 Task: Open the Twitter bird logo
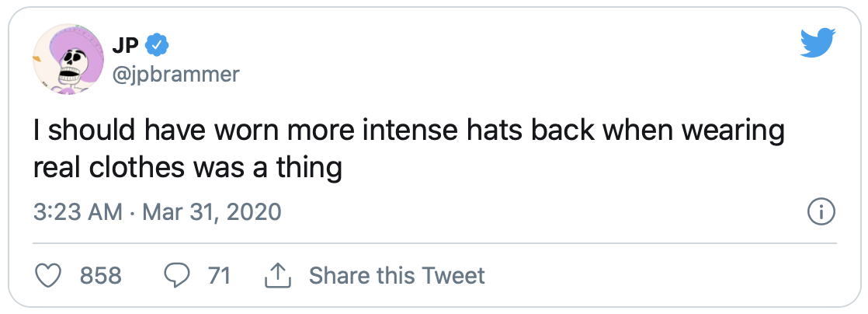point(818,44)
